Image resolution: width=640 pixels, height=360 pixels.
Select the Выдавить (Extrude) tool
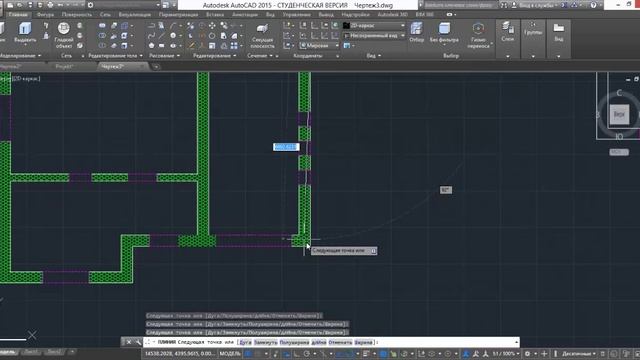click(x=25, y=32)
